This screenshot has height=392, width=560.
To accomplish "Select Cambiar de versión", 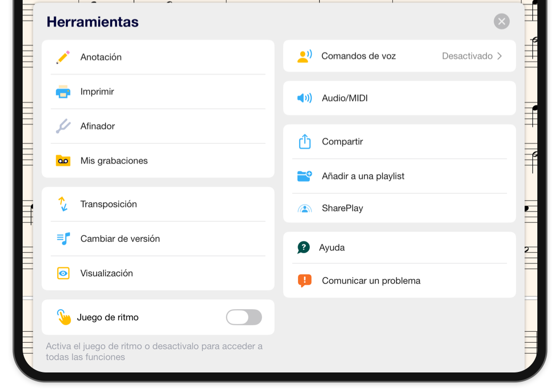I will (158, 239).
